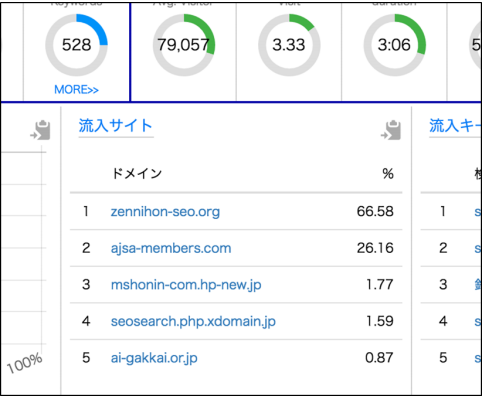Click the 流入キー heading link at right
Screen dimensions: 484x397
point(455,126)
